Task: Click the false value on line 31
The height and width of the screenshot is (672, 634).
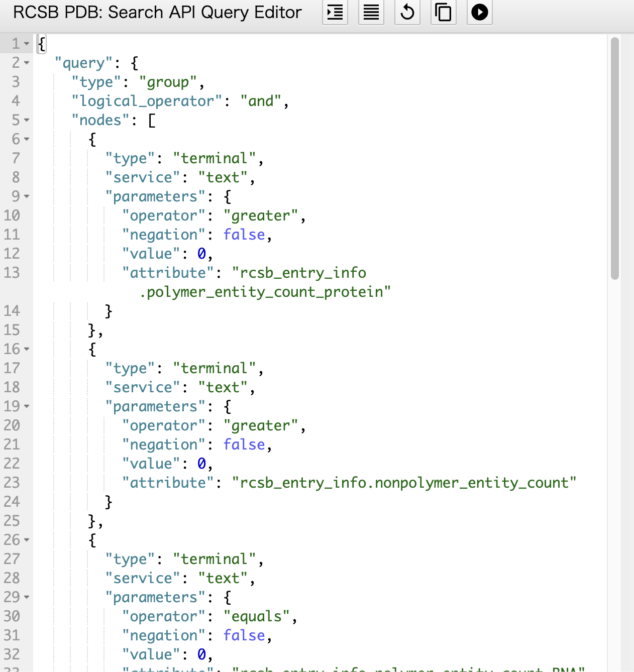Action: tap(244, 635)
